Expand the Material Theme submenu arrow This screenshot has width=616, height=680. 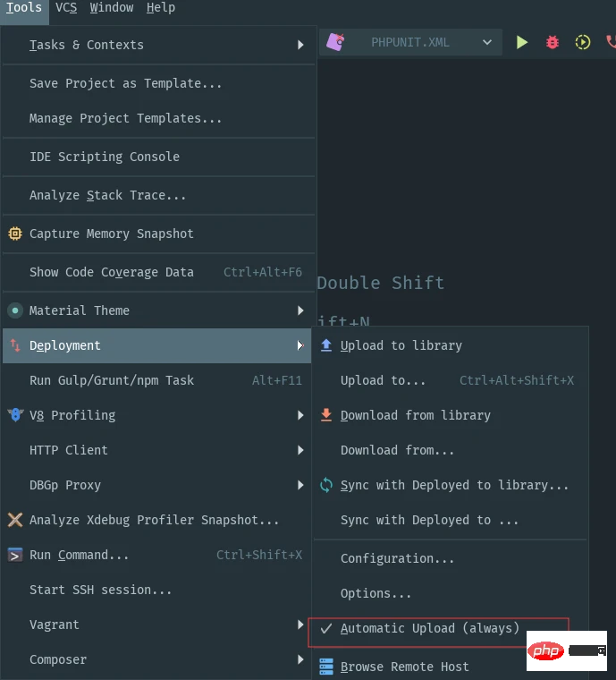click(x=300, y=310)
